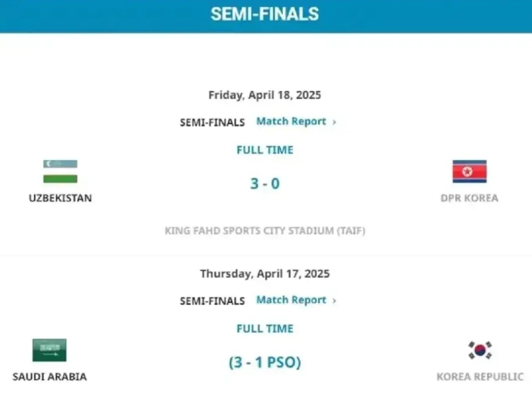
Task: Click the DPR Korea flag icon
Action: coord(470,171)
